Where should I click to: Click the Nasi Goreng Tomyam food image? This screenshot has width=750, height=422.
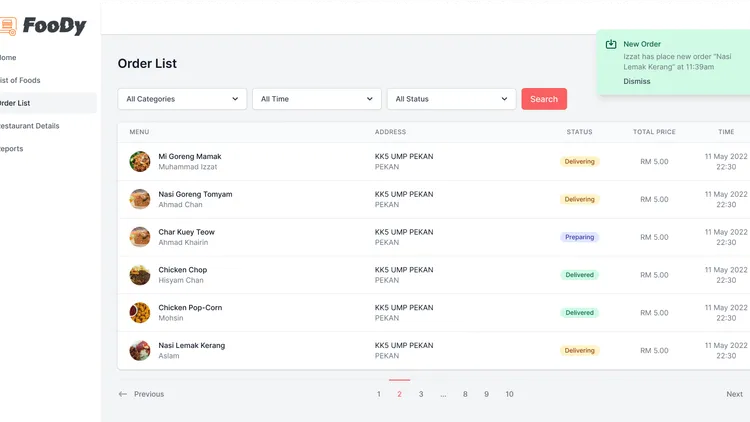click(x=140, y=199)
